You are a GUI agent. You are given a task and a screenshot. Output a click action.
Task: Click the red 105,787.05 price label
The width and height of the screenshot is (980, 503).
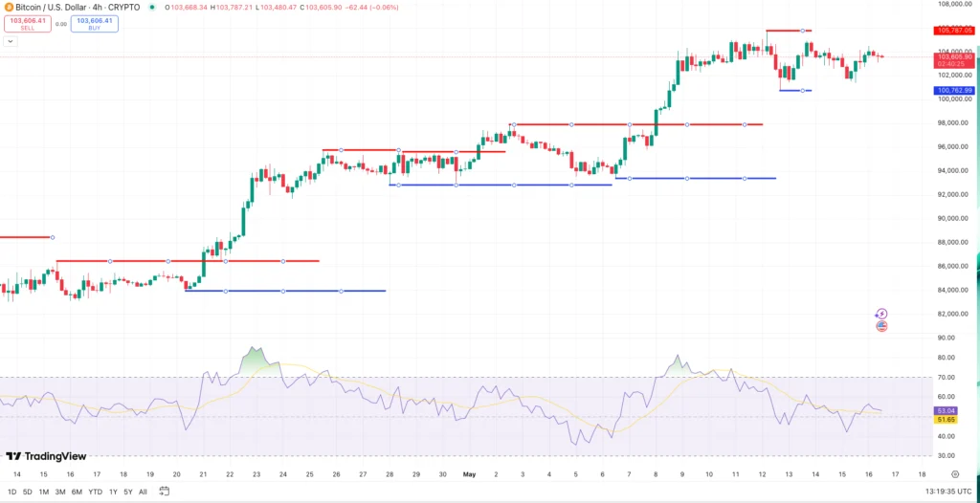[x=953, y=30]
